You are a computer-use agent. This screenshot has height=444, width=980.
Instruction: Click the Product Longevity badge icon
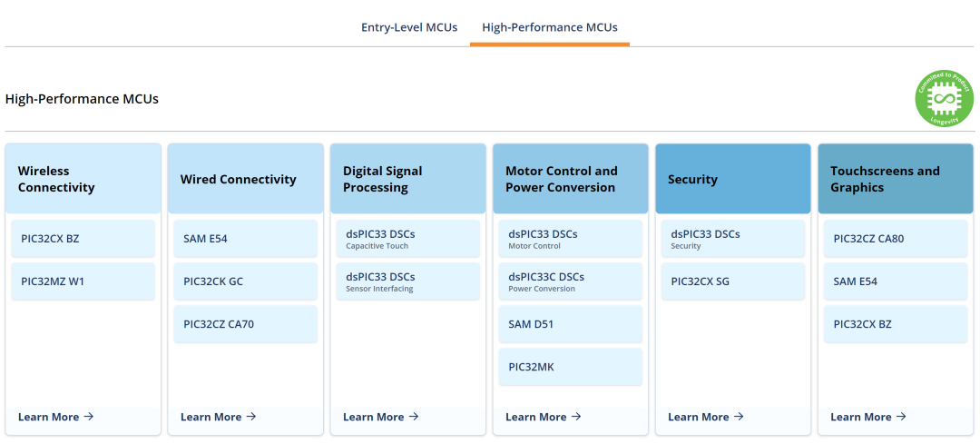click(944, 97)
